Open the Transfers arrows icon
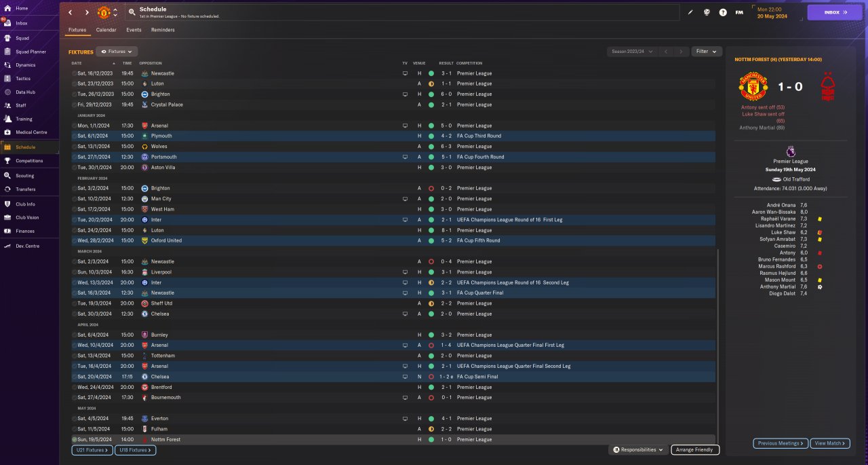The height and width of the screenshot is (465, 868). coord(7,189)
